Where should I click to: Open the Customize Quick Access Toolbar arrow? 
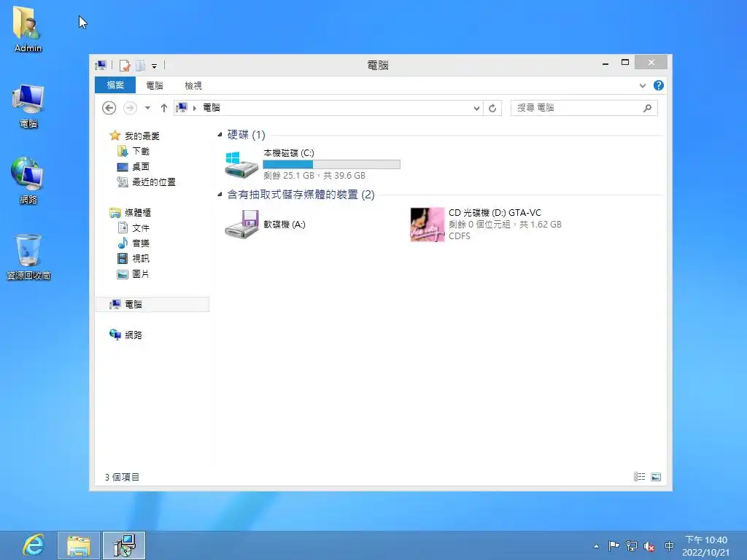(x=155, y=66)
